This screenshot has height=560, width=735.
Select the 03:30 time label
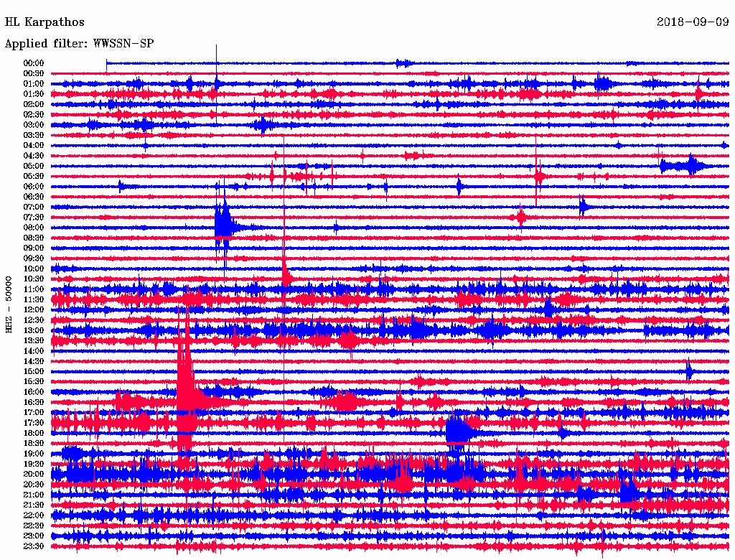[34, 135]
